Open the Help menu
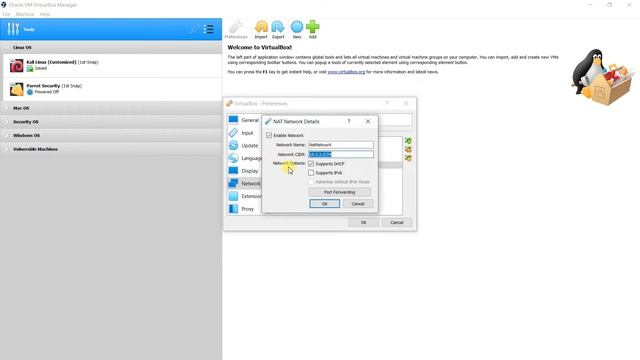Image resolution: width=640 pixels, height=360 pixels. pos(45,14)
